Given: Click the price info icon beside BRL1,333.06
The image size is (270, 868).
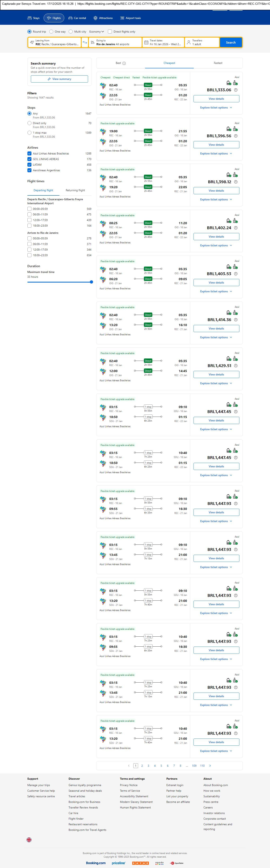Looking at the screenshot, I should click(236, 90).
